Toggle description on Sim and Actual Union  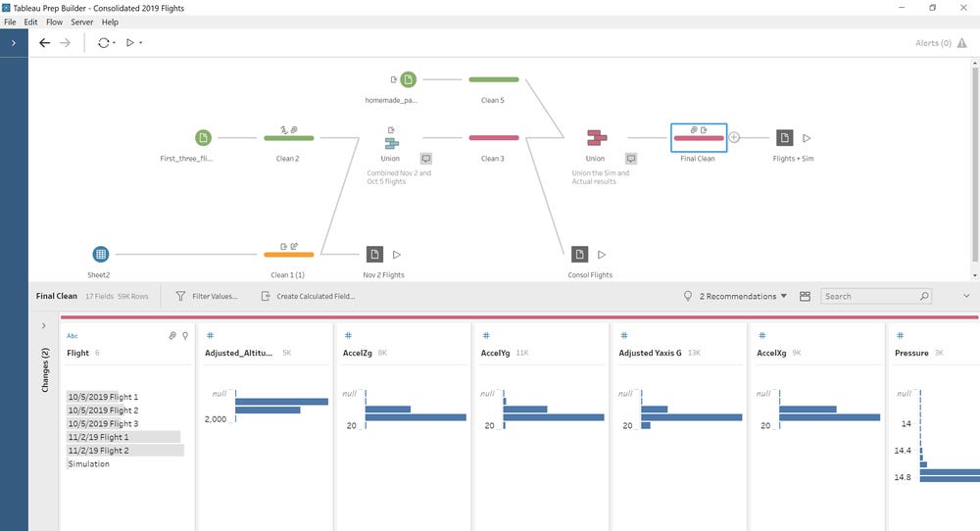point(631,159)
